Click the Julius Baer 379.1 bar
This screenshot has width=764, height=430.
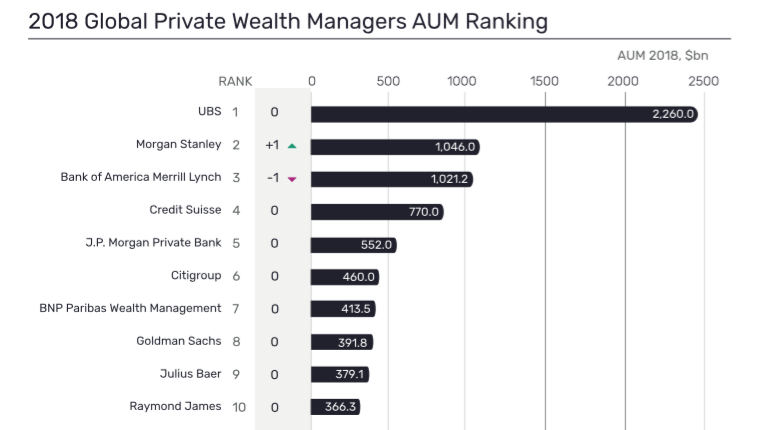pyautogui.click(x=341, y=374)
